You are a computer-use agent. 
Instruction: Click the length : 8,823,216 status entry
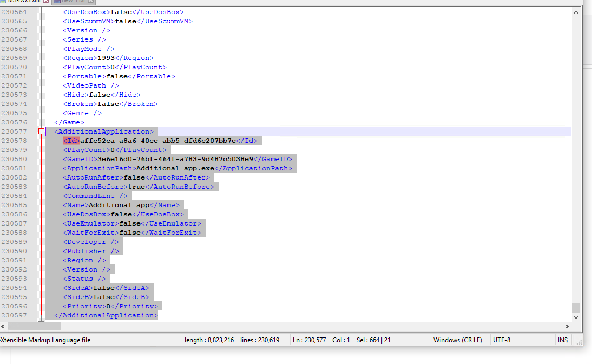click(209, 340)
